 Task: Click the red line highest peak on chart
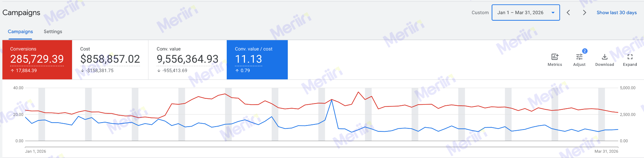coord(358,92)
